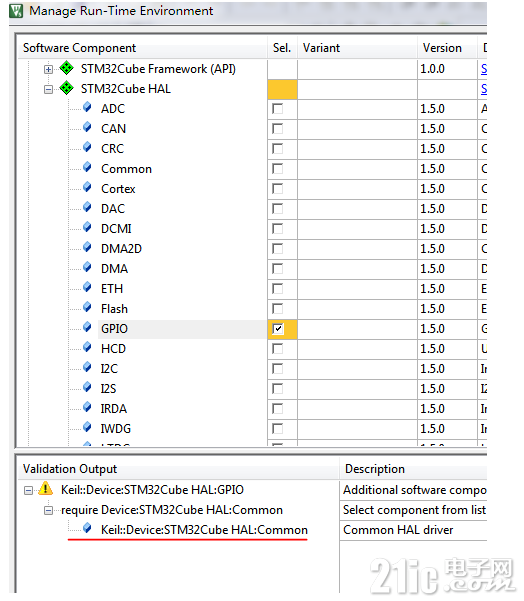This screenshot has width=524, height=601.
Task: Collapse the STM32Cube HAL tree node
Action: click(x=48, y=89)
